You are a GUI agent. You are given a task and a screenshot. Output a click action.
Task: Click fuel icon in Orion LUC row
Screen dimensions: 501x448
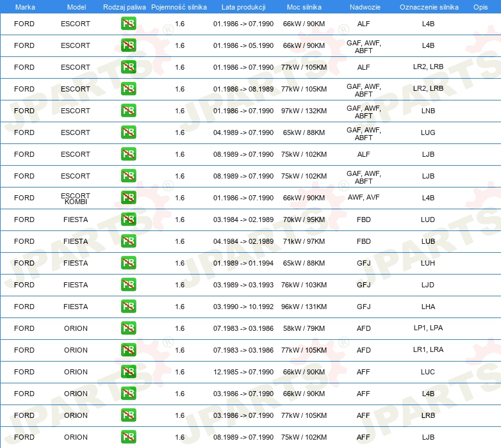coord(128,371)
